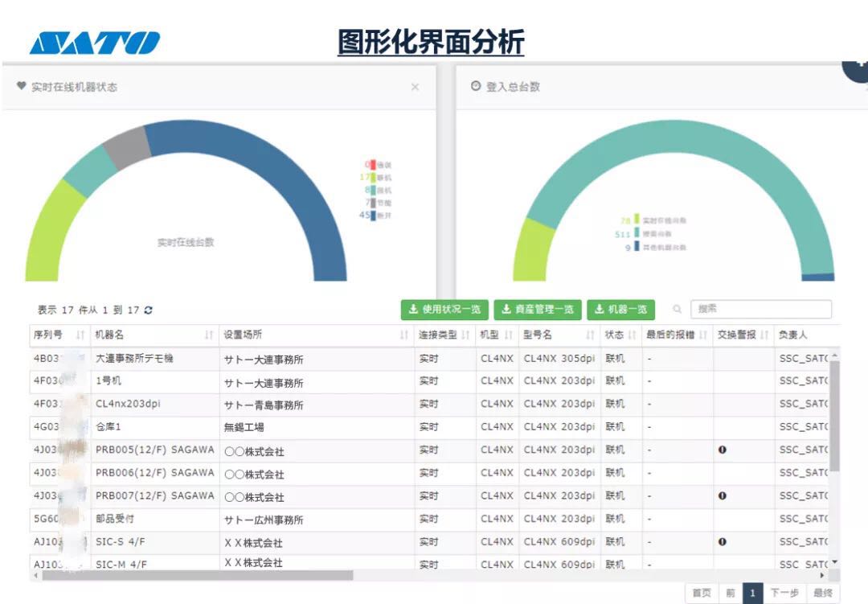The height and width of the screenshot is (604, 868).
Task: Click the 搜索 search input field
Action: pos(760,309)
